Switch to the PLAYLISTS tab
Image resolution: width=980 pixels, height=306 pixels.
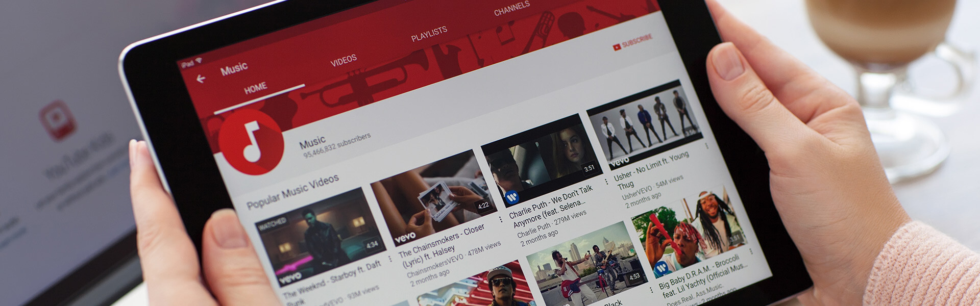(429, 33)
